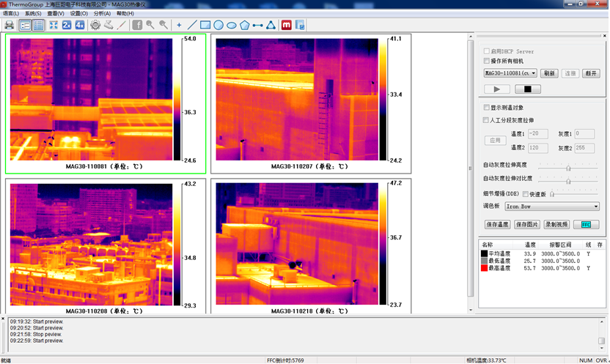Click the 断开 disconnect button
Screen dimensions: 610x364
point(591,73)
